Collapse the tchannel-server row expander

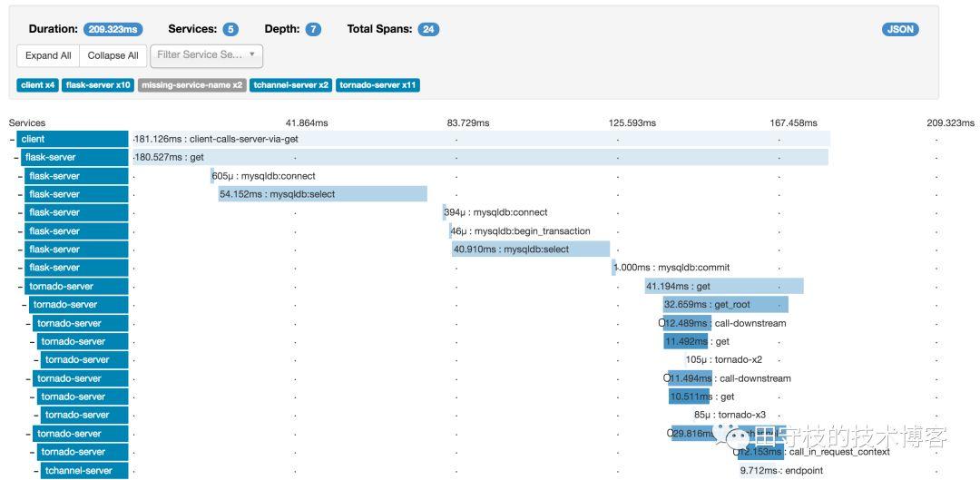coord(37,471)
